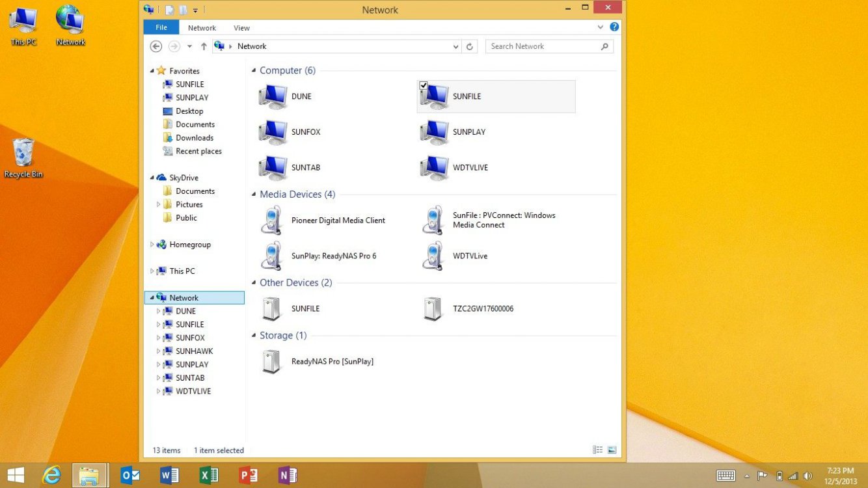Open Excel from the taskbar
868x488 pixels.
[209, 476]
